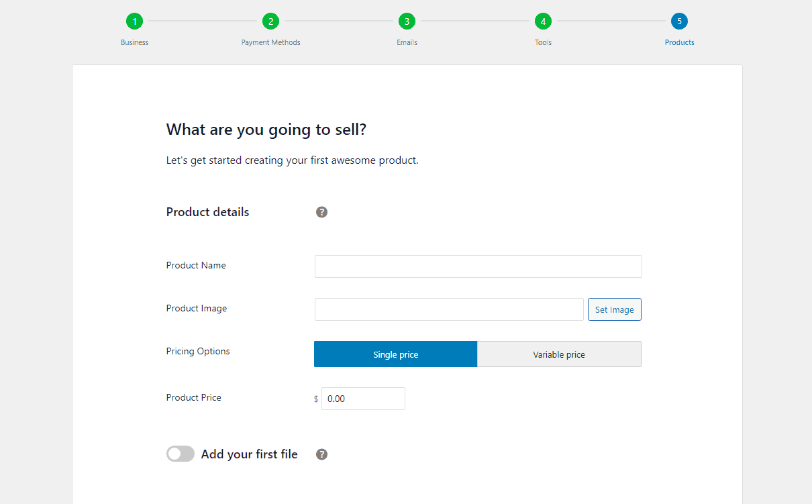This screenshot has width=812, height=504.
Task: Go to the Payment Methods step label
Action: tap(270, 42)
